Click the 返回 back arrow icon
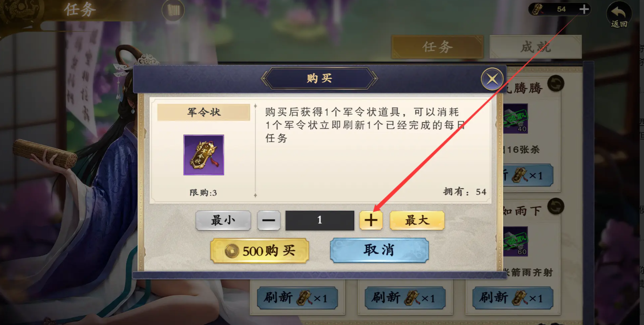The height and width of the screenshot is (325, 644). 619,14
